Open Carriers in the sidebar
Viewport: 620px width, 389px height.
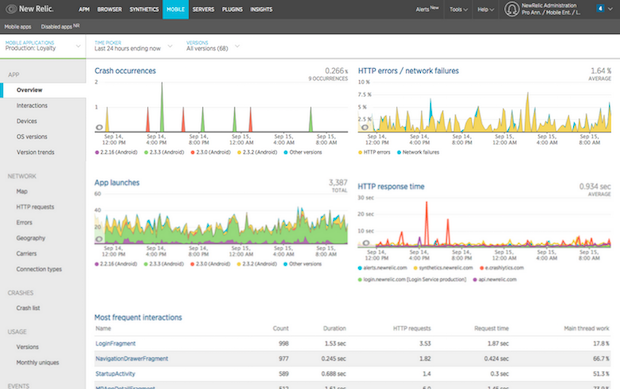click(26, 254)
